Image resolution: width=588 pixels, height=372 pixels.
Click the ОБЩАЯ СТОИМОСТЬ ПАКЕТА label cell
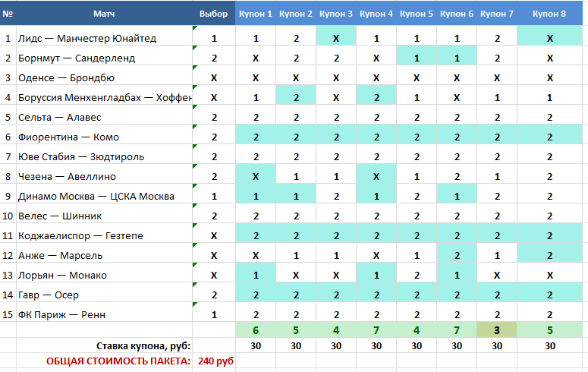(x=104, y=361)
